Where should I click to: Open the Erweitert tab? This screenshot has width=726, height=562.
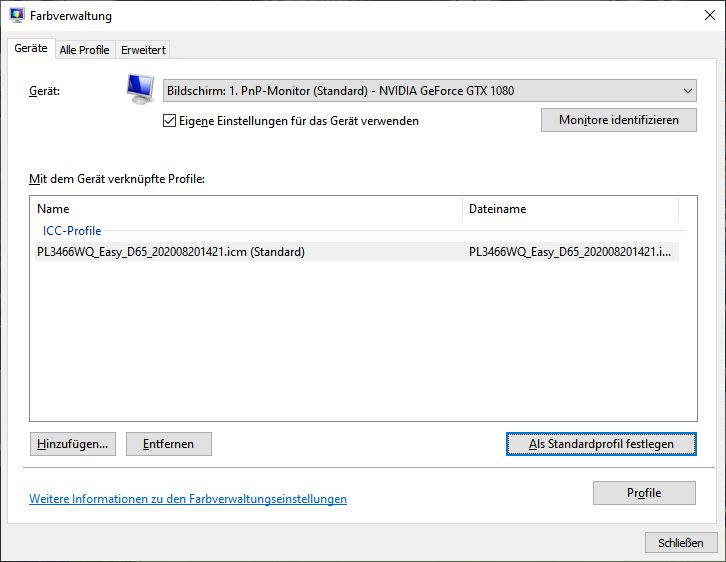point(143,50)
